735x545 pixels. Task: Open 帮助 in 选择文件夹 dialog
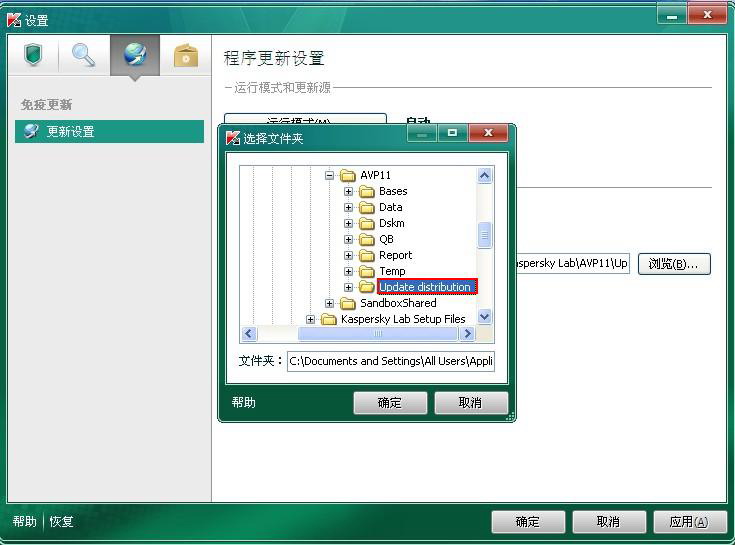(x=243, y=402)
